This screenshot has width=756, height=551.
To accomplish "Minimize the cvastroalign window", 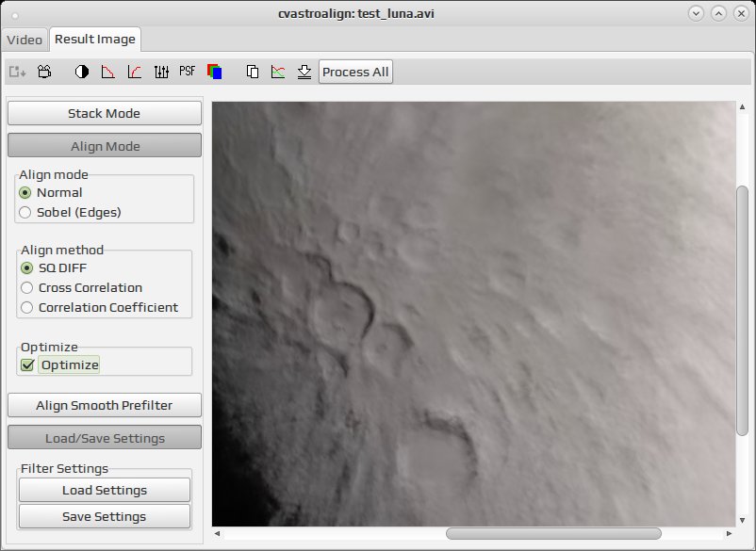I will click(696, 13).
